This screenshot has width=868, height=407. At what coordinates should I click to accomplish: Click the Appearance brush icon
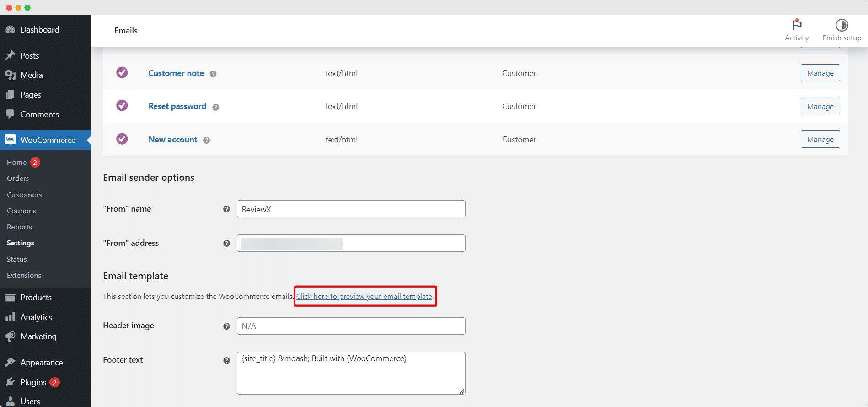[x=10, y=363]
